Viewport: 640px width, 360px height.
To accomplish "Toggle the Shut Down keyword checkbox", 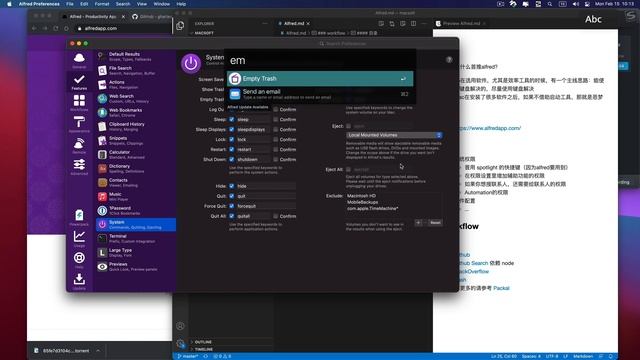I will 232,160.
